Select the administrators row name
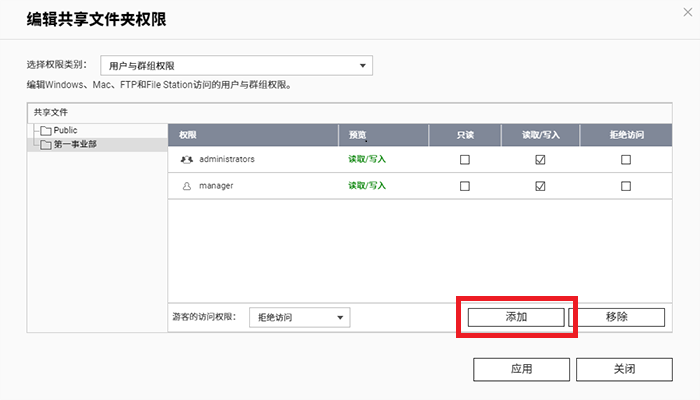The image size is (700, 400). pos(227,159)
